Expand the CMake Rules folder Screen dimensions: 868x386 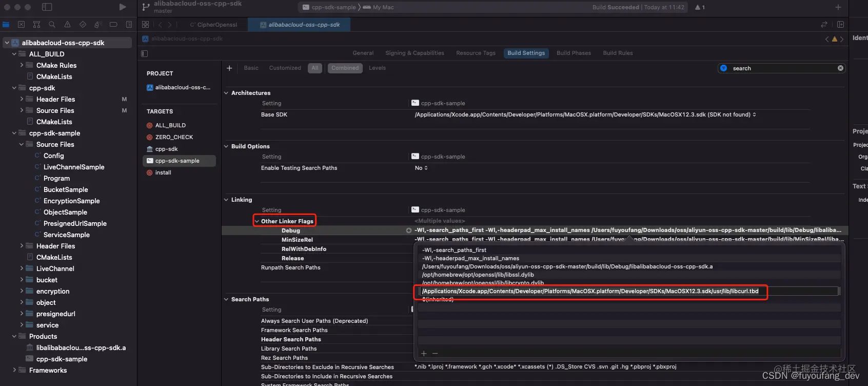(x=22, y=65)
